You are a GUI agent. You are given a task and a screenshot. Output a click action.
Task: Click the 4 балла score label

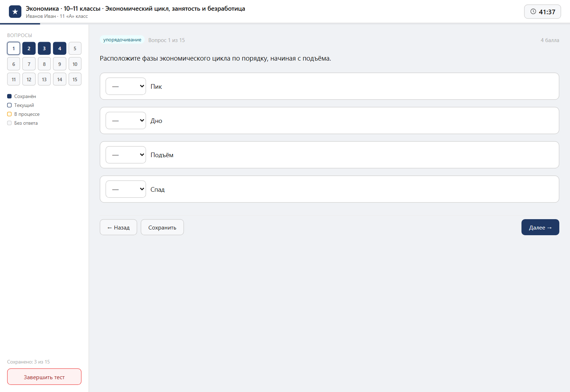coord(550,40)
